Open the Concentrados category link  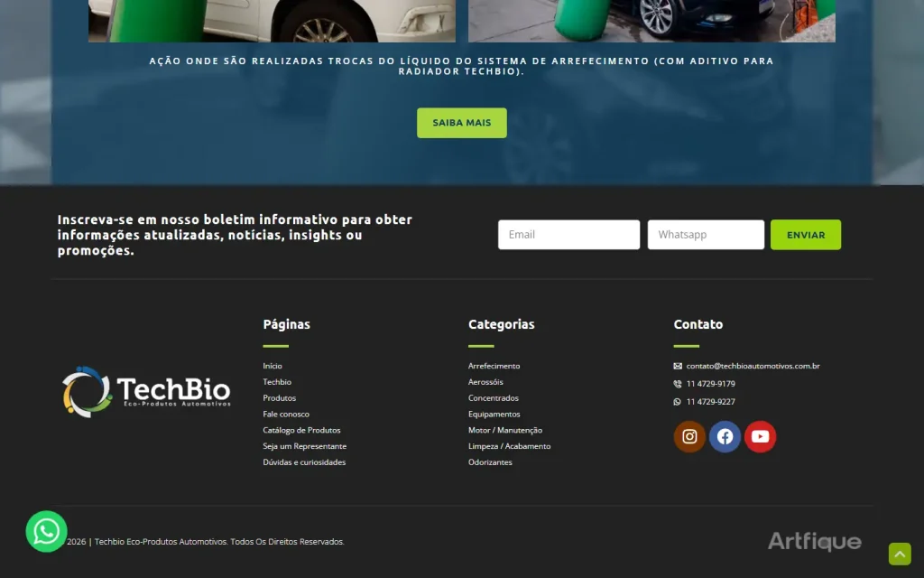pyautogui.click(x=494, y=398)
